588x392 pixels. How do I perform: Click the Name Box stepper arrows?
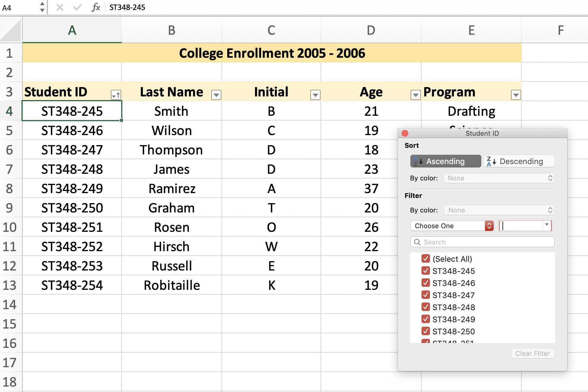[x=42, y=7]
